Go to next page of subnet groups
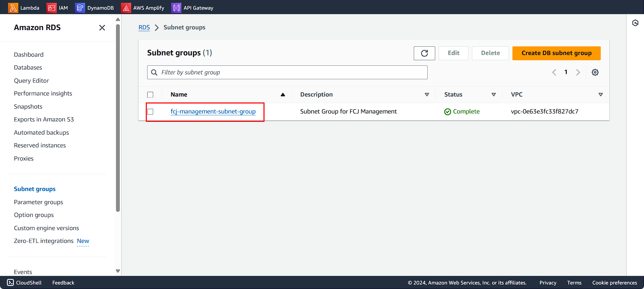 [578, 72]
